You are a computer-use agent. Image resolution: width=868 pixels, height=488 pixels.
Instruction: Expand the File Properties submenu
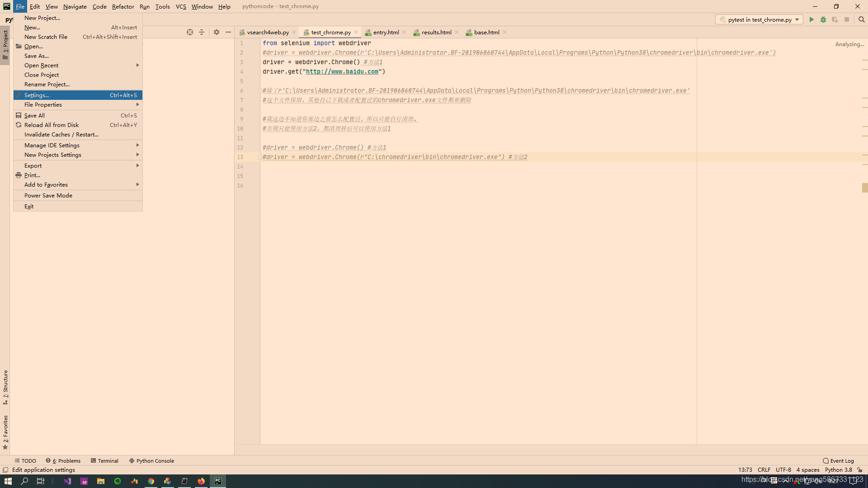click(78, 105)
